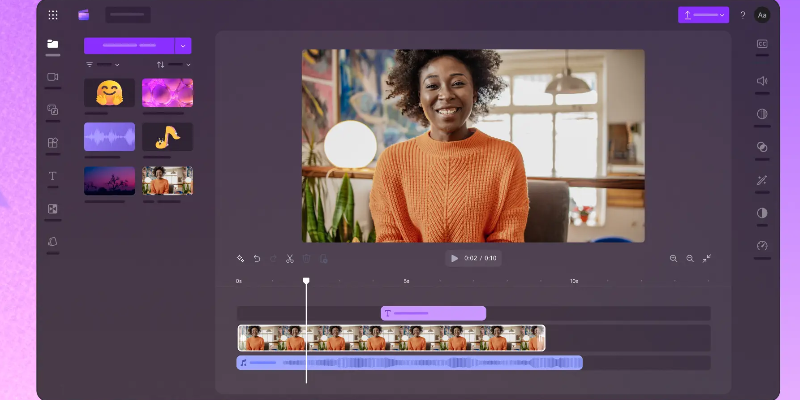Screen dimensions: 800x400
Task: Undo the last action
Action: tap(257, 259)
